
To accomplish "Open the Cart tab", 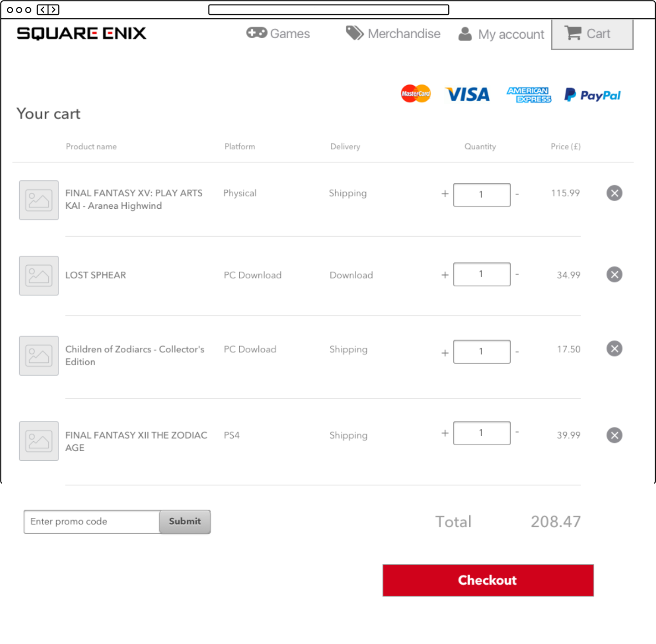I will tap(592, 34).
